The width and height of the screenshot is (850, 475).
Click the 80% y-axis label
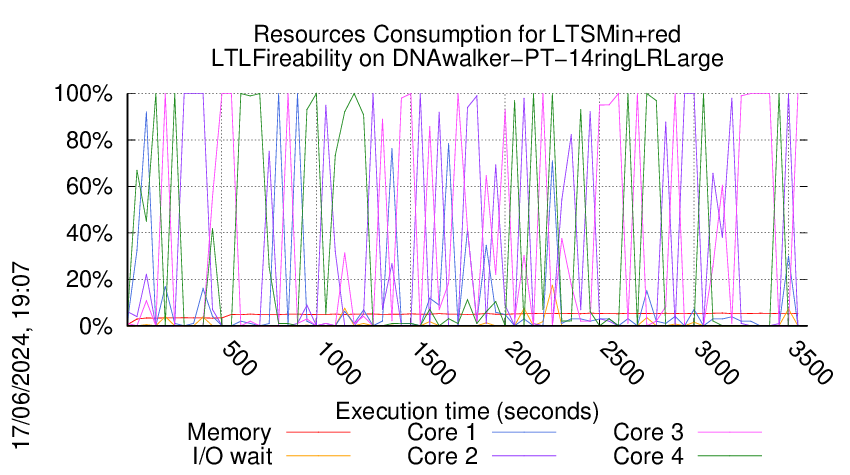point(89,140)
